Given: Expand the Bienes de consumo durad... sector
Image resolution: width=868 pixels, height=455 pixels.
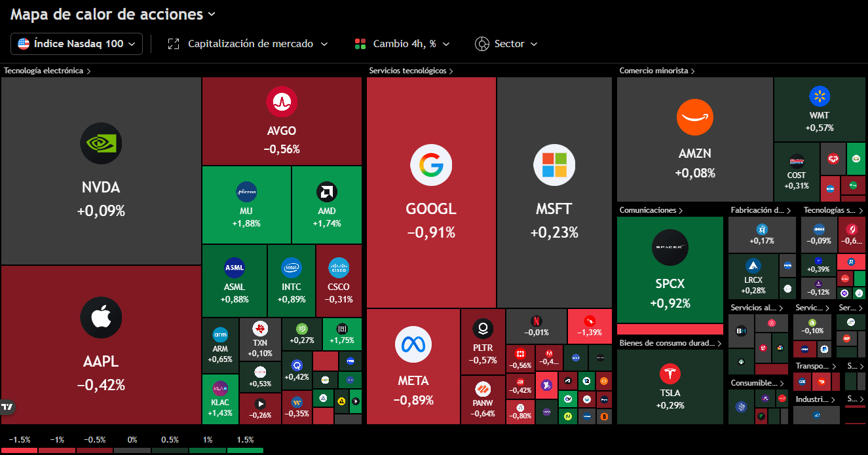Looking at the screenshot, I should (670, 342).
